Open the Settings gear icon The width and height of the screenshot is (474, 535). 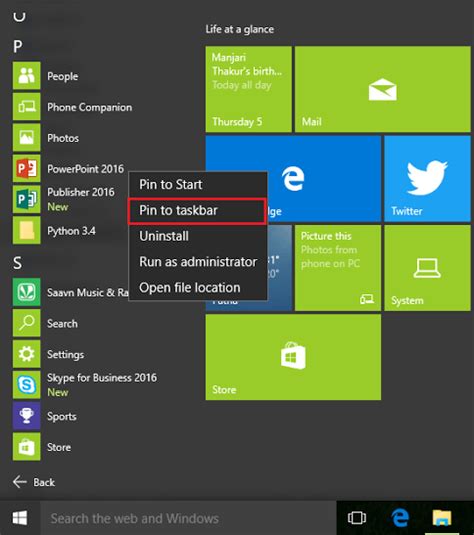(x=27, y=354)
